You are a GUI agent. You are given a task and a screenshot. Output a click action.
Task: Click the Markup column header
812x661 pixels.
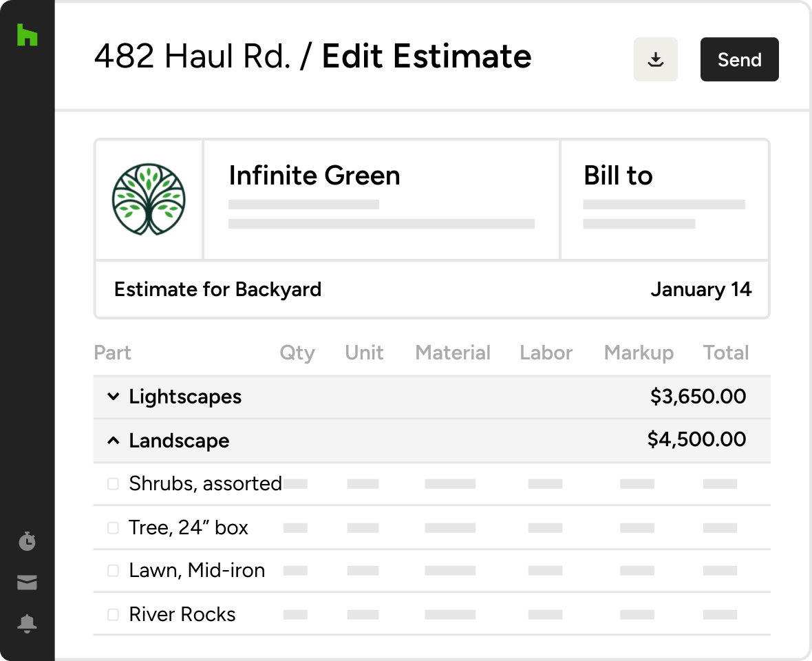(x=639, y=353)
